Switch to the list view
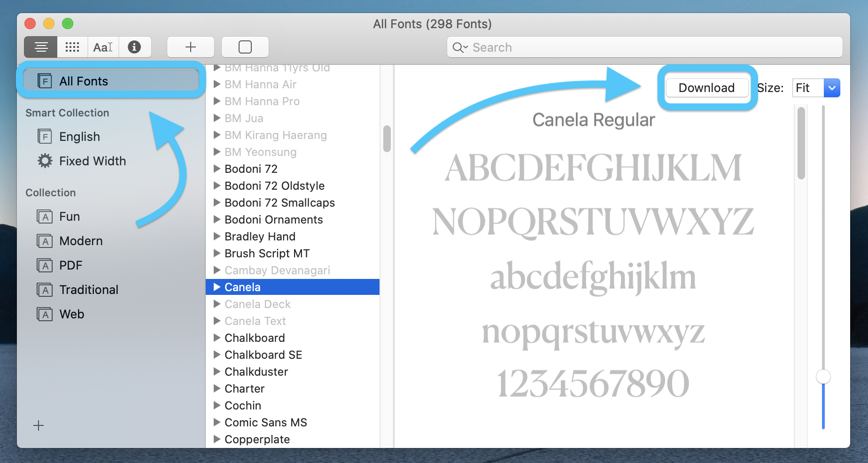 coord(40,47)
